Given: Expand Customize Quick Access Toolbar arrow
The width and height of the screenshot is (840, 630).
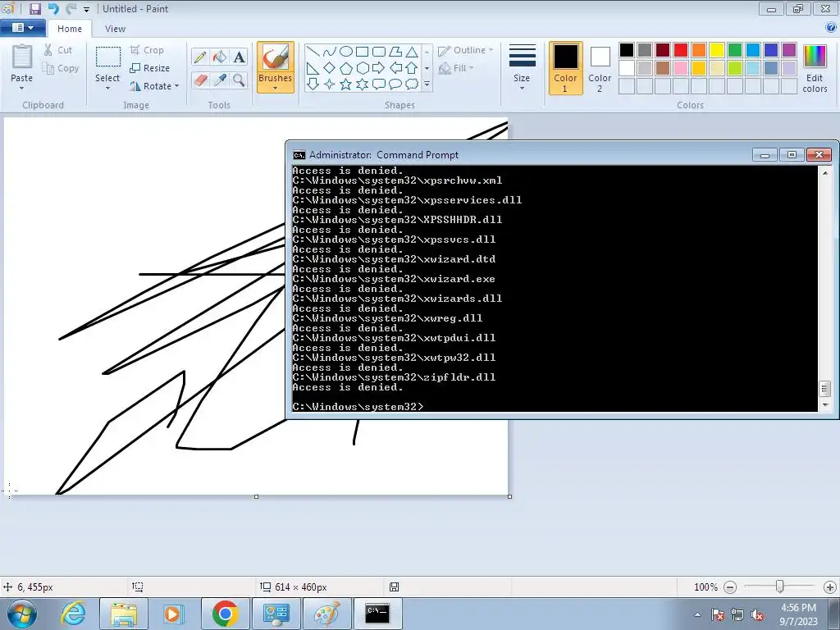Looking at the screenshot, I should (x=86, y=10).
